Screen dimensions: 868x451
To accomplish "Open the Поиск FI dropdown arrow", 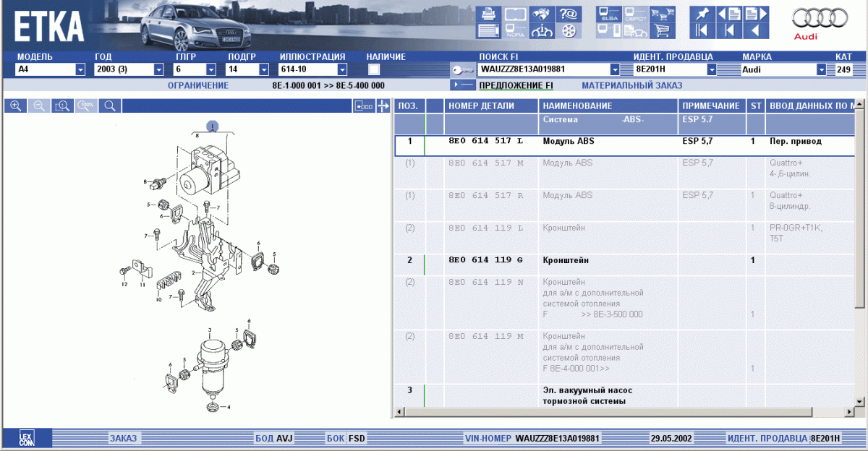I will click(x=615, y=69).
